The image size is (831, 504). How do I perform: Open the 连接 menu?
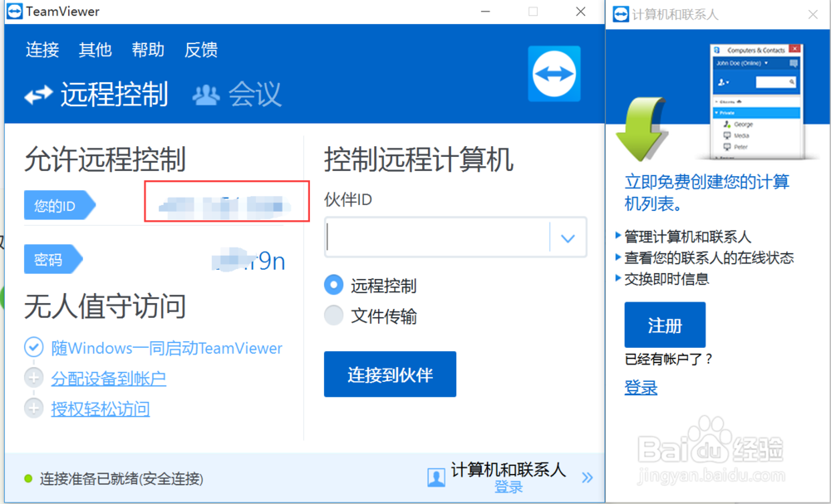42,50
